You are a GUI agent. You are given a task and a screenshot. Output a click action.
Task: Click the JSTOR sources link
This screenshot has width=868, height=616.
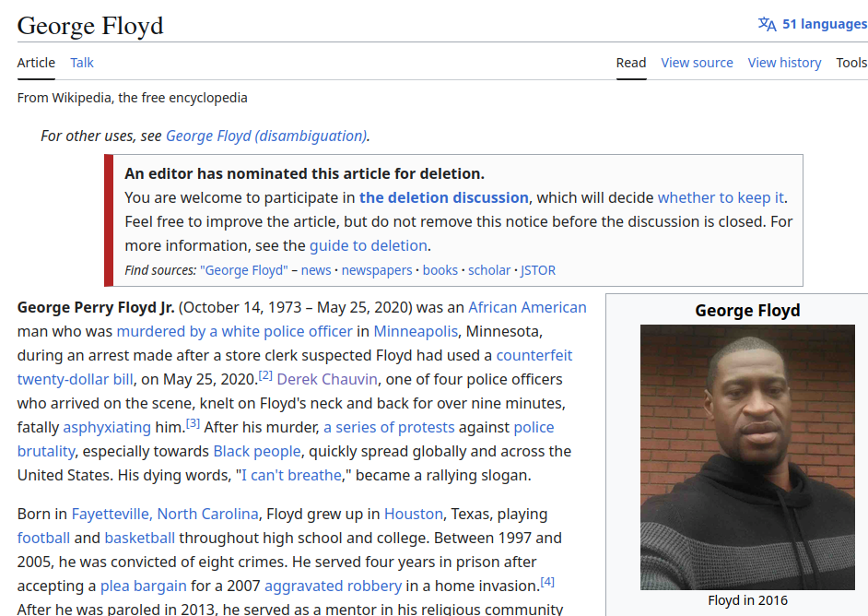(x=537, y=270)
